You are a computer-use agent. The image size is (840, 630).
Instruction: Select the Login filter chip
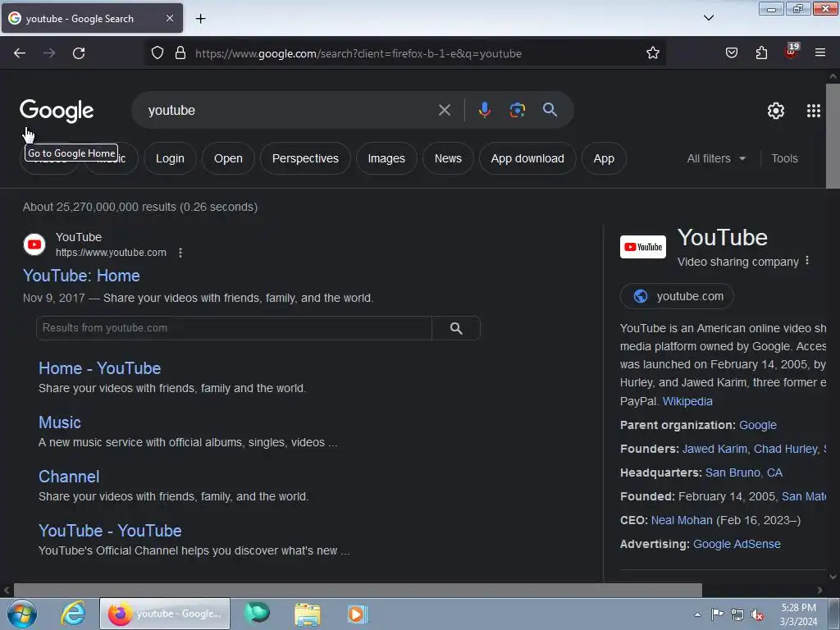[170, 158]
